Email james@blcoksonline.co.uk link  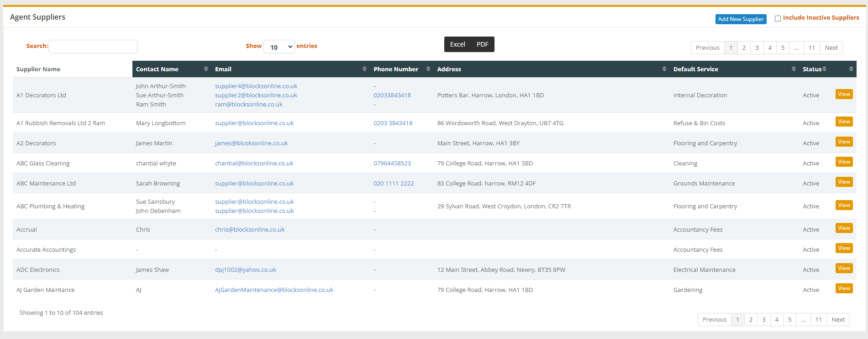(252, 143)
